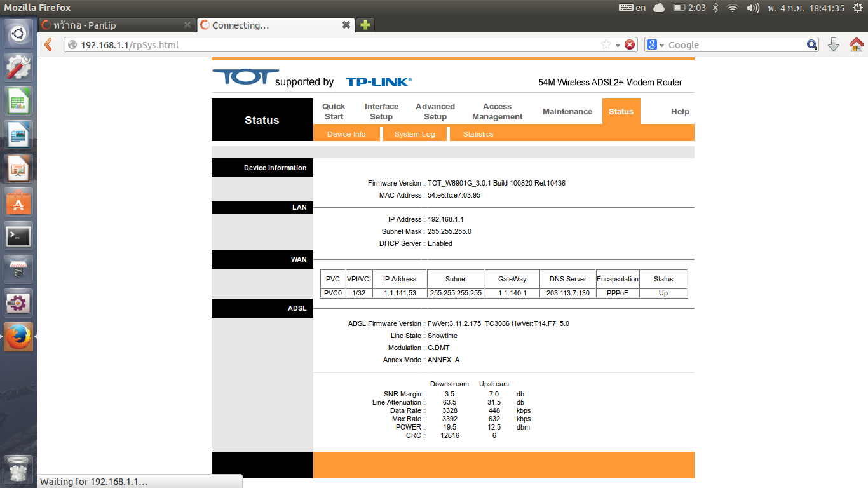This screenshot has width=868, height=488.
Task: Click the TOT logo
Action: tap(246, 77)
